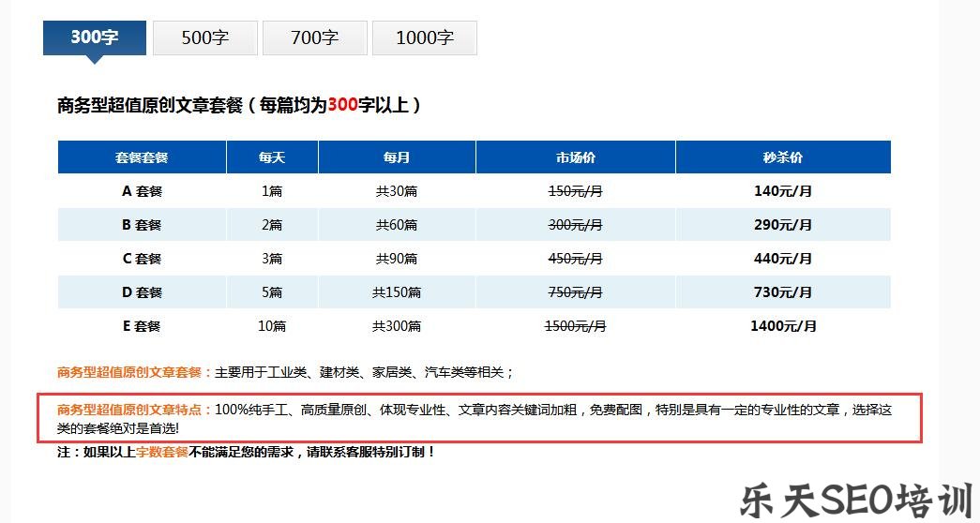Viewport: 980px width, 523px height.
Task: Open the 700字 tab
Action: point(314,38)
